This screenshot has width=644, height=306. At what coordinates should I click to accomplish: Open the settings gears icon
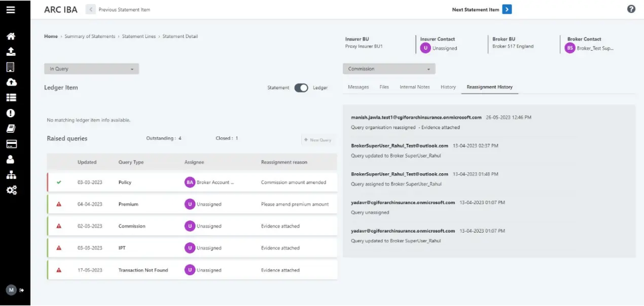[x=12, y=190]
